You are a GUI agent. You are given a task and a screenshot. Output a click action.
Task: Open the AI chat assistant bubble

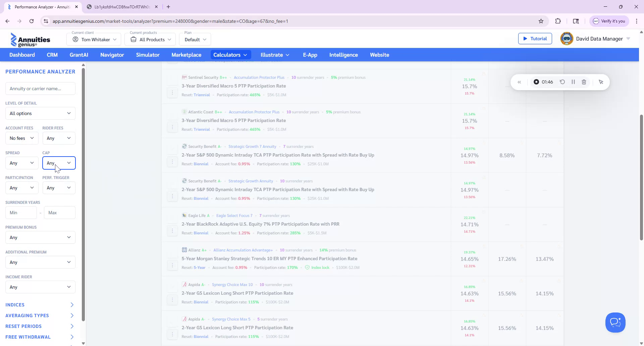pyautogui.click(x=615, y=322)
